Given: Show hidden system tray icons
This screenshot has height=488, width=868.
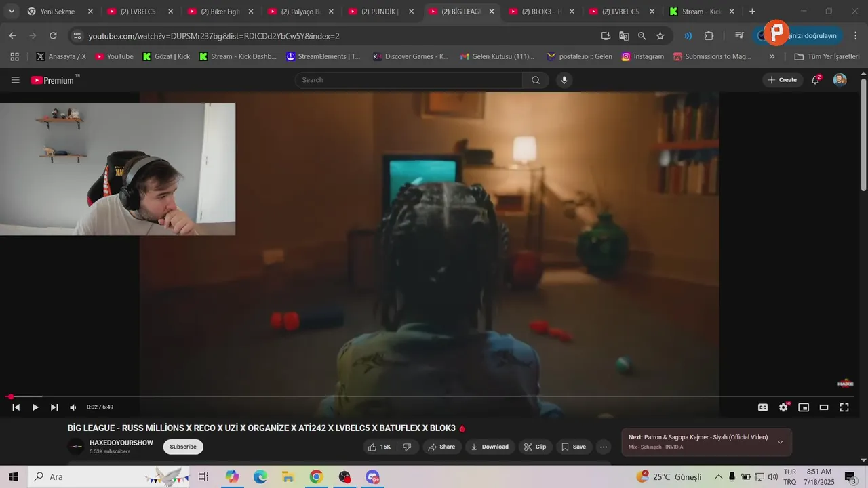Looking at the screenshot, I should (719, 476).
